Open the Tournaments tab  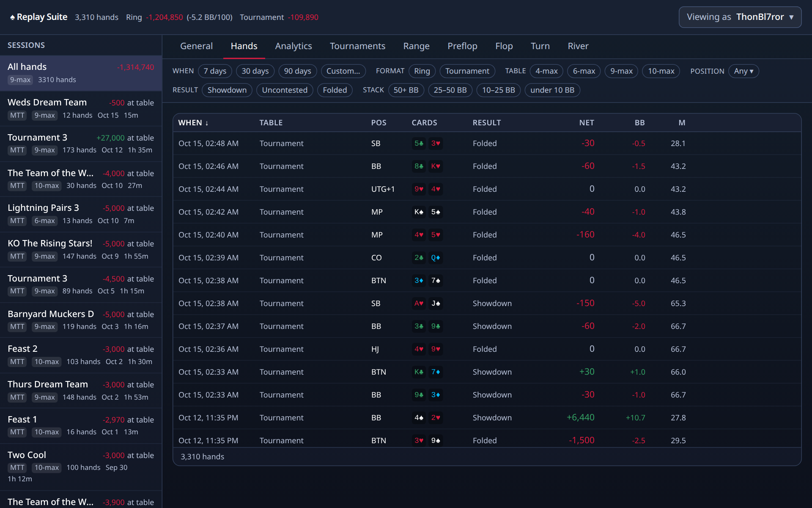tap(357, 46)
